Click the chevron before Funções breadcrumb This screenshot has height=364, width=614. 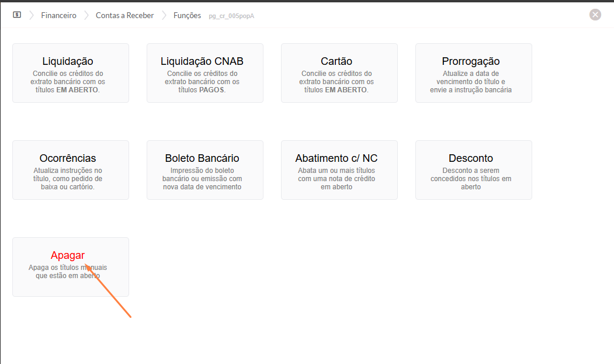pyautogui.click(x=164, y=15)
